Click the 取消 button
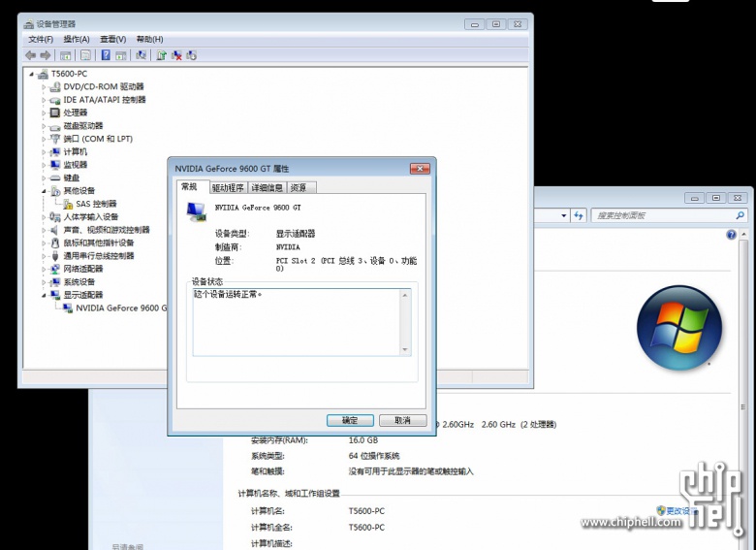The image size is (756, 550). (402, 420)
